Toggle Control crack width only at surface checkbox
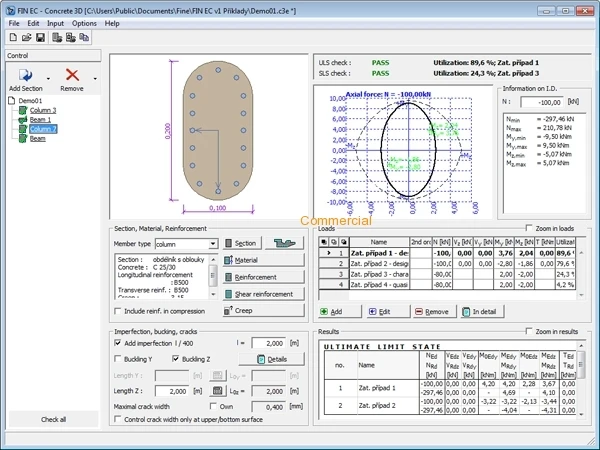The width and height of the screenshot is (600, 450). pyautogui.click(x=118, y=419)
